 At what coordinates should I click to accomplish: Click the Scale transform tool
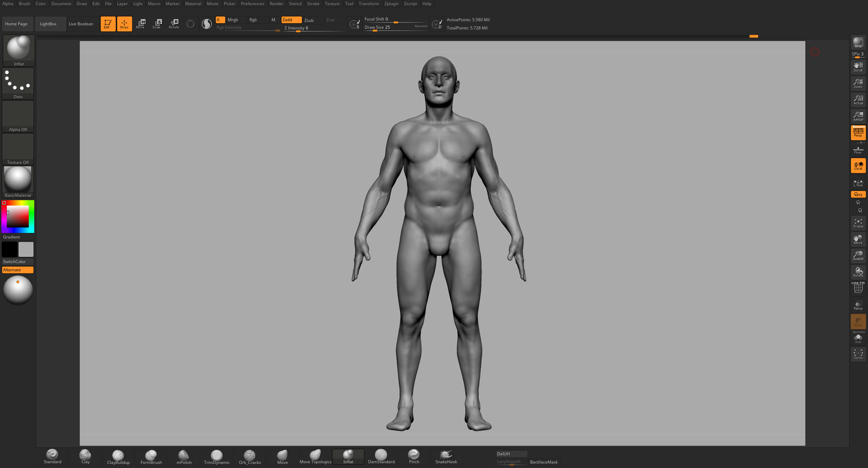coord(157,24)
